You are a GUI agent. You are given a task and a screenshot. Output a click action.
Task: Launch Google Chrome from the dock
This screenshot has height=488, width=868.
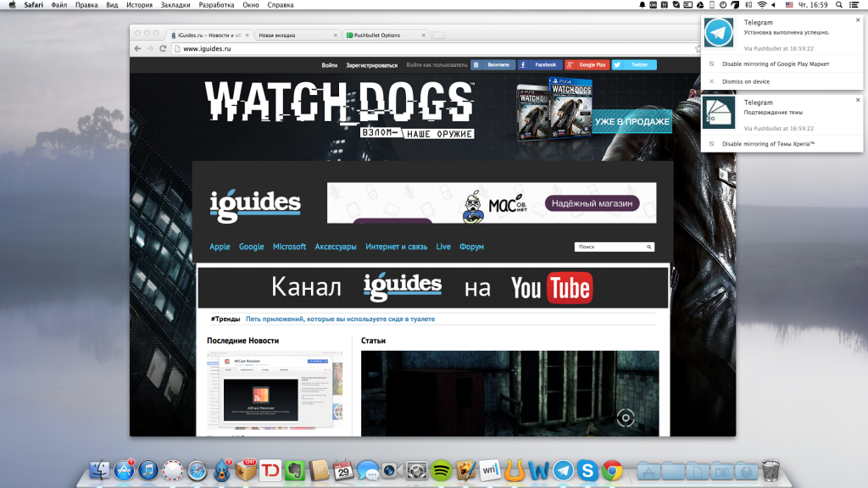612,471
